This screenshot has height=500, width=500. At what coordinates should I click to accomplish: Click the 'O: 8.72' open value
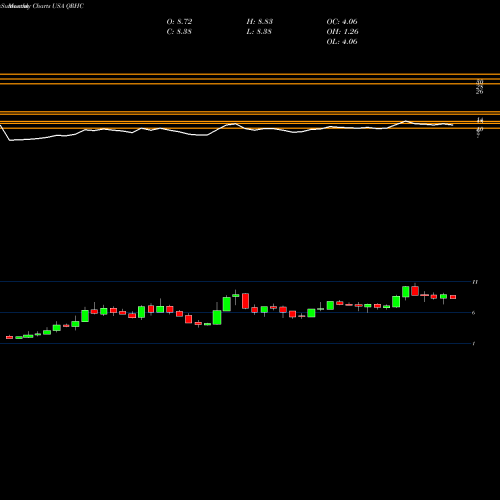(x=179, y=22)
